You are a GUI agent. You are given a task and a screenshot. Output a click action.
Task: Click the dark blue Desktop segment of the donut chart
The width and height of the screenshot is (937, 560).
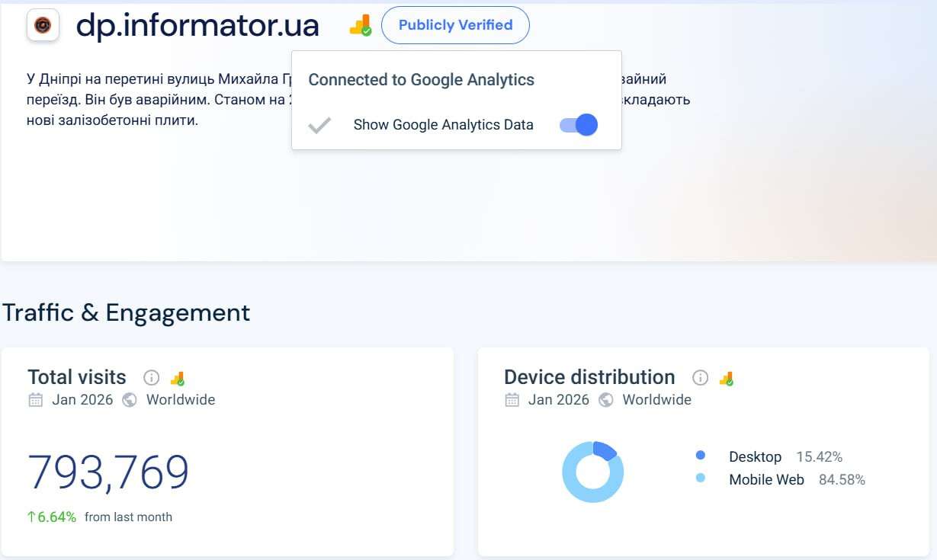[x=605, y=450]
